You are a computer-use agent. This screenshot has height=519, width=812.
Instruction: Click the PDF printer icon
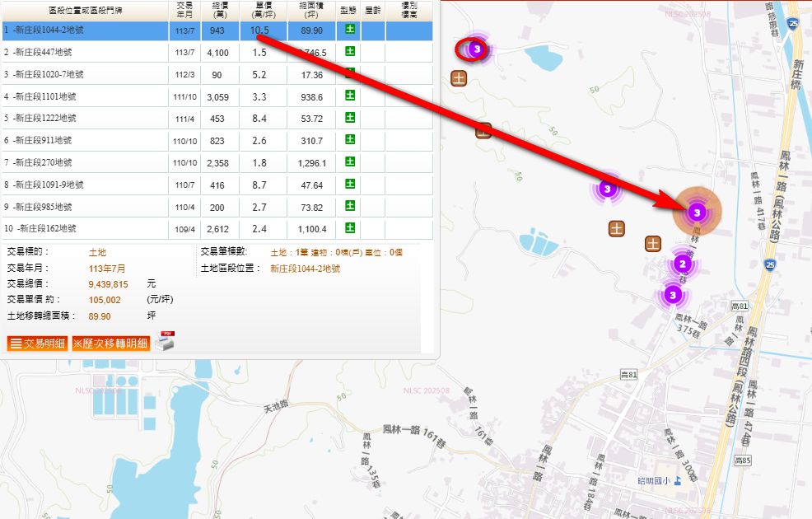point(165,342)
